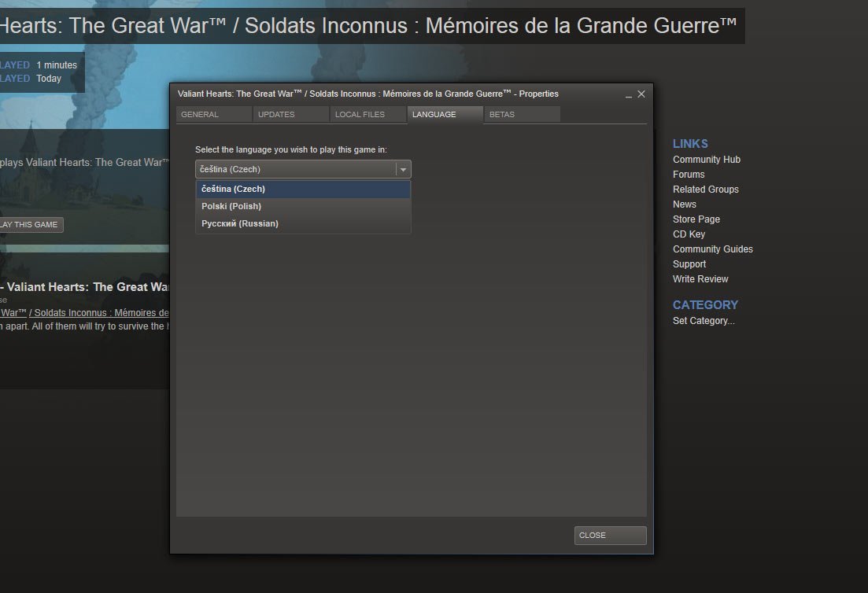Click the Valiant Hearts news headline
Screen dimensions: 868x593
point(85,286)
